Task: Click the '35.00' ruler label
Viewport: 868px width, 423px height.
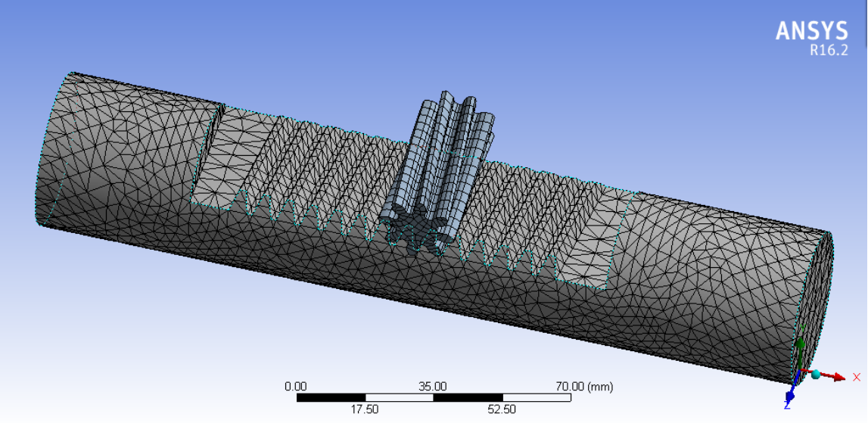Action: pos(433,387)
